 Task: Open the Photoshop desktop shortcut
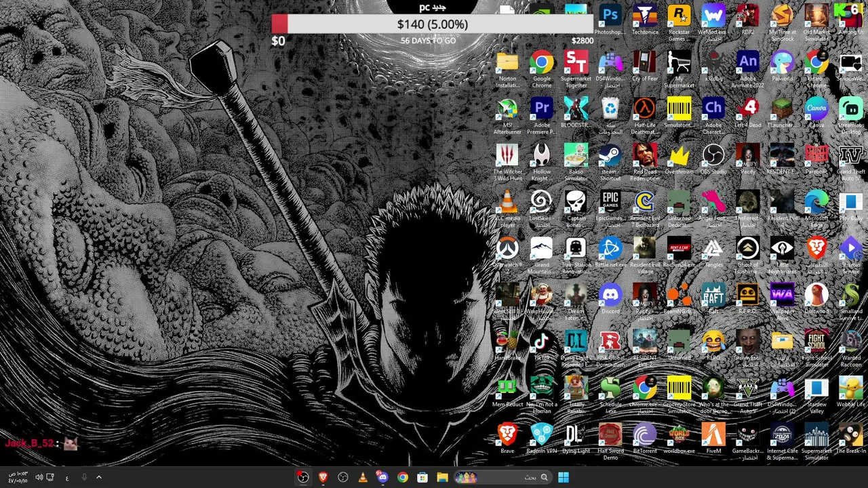(610, 20)
